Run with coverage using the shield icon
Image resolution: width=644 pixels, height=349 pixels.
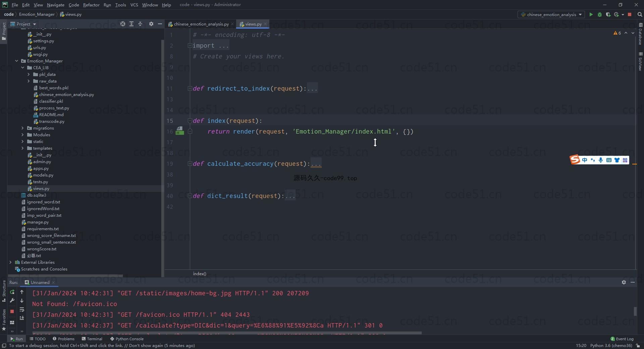tap(608, 14)
